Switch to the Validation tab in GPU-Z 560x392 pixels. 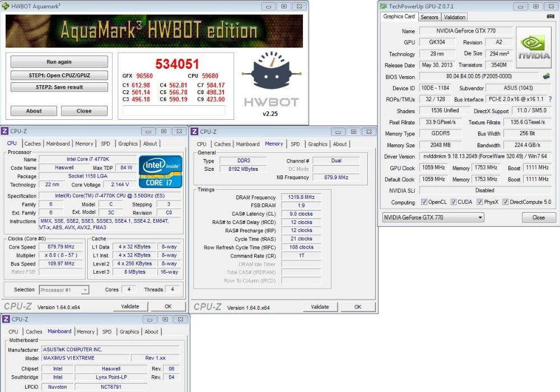coord(454,17)
